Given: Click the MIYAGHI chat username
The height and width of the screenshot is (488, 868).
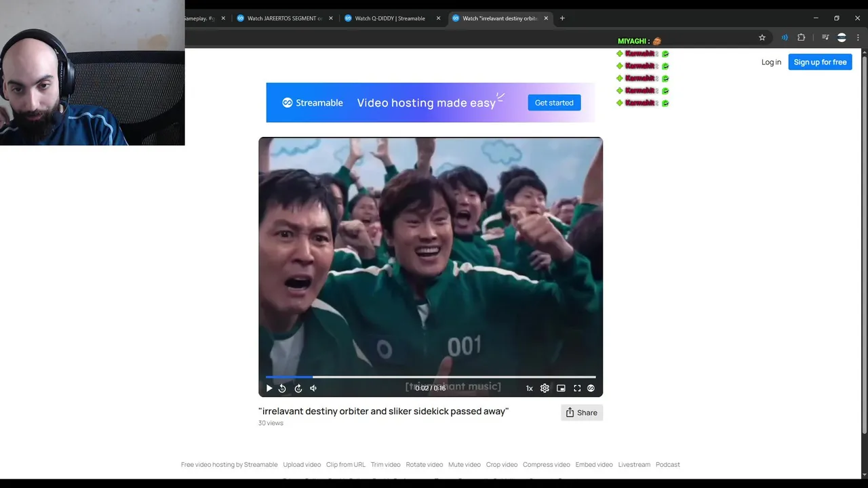Looking at the screenshot, I should (x=632, y=41).
